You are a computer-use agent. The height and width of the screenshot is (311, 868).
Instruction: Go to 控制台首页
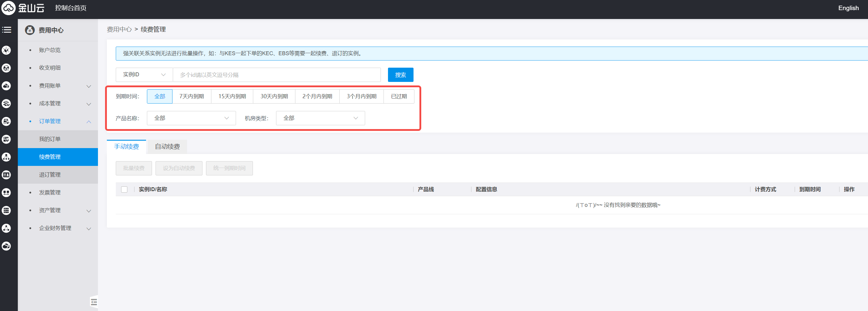(71, 8)
